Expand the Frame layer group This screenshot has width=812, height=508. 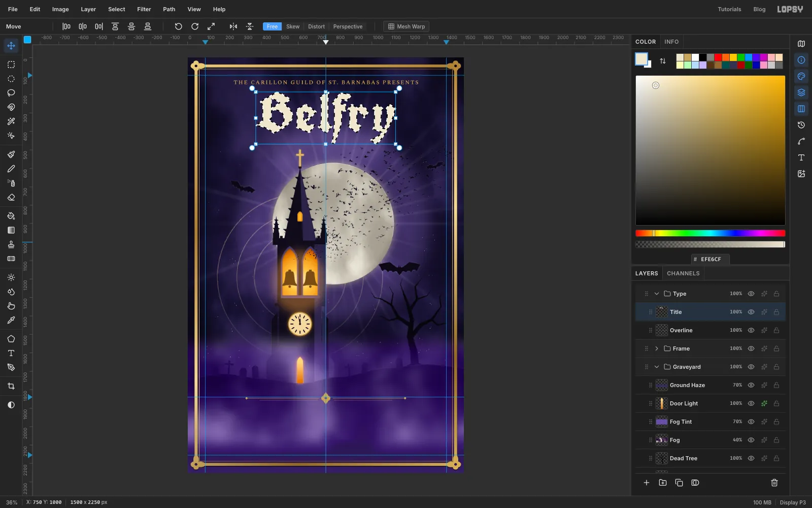click(x=657, y=348)
